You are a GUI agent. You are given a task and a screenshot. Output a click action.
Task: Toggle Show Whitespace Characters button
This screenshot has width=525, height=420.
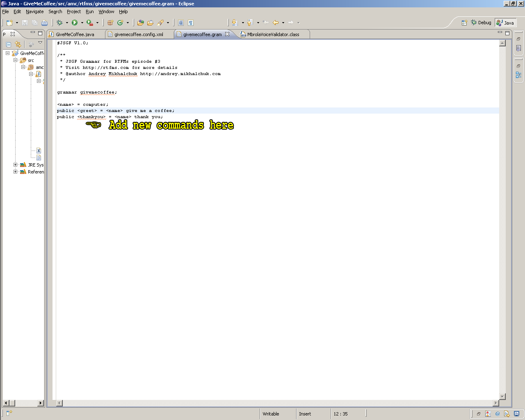[191, 23]
